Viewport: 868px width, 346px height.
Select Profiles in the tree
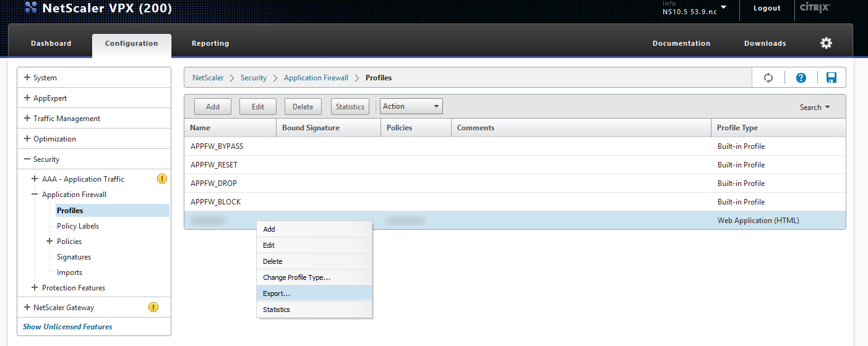112,211
